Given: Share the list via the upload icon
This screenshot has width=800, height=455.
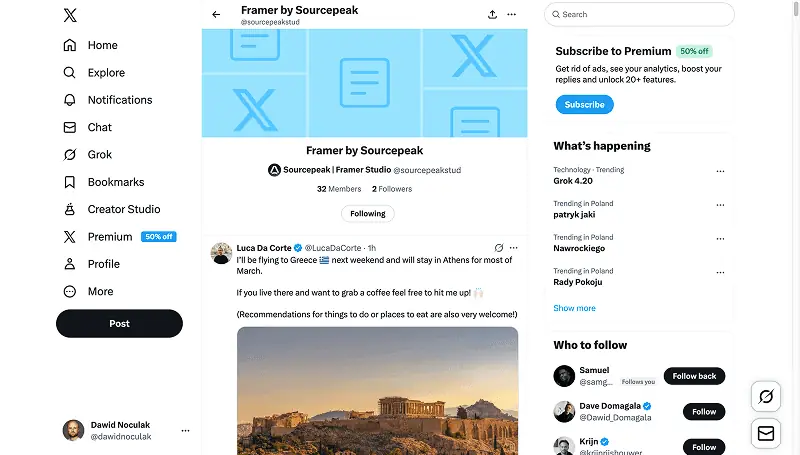Looking at the screenshot, I should [x=492, y=14].
